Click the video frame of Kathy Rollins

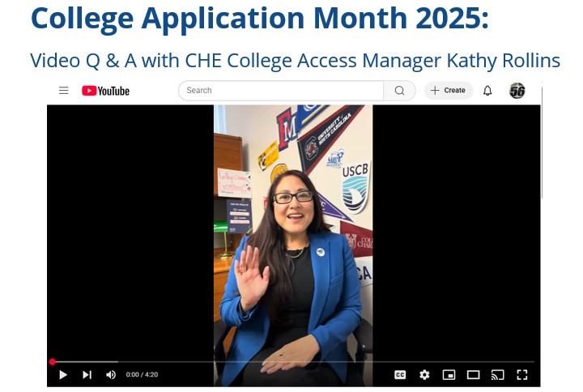point(293,232)
